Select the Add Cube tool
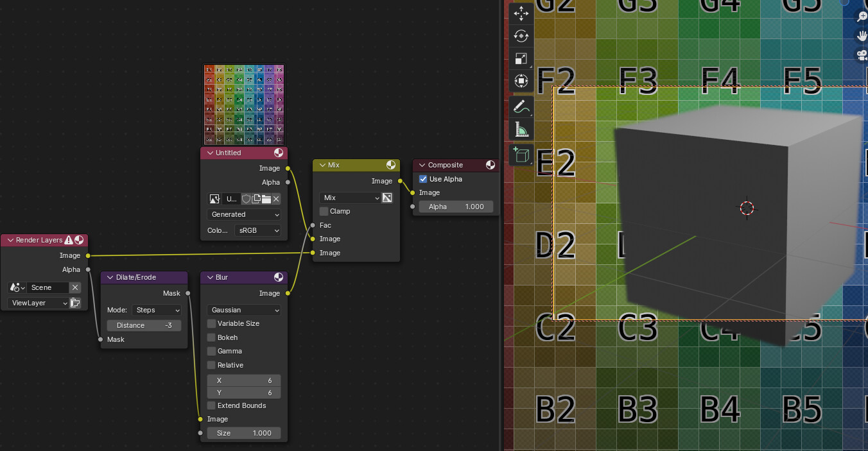The width and height of the screenshot is (868, 451). (521, 155)
